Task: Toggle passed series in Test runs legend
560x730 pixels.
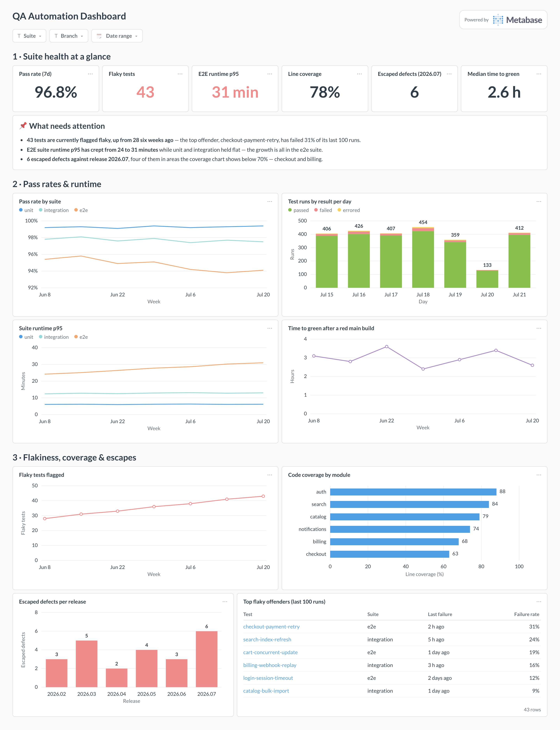Action: [298, 210]
